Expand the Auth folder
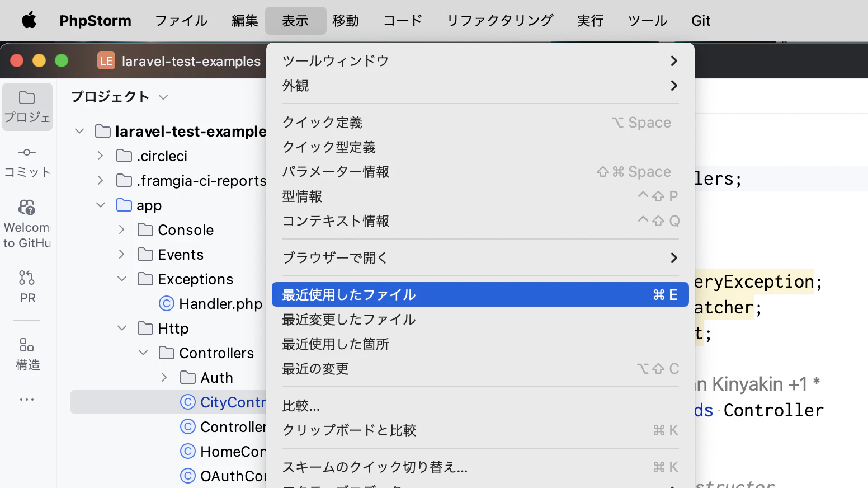 (164, 377)
